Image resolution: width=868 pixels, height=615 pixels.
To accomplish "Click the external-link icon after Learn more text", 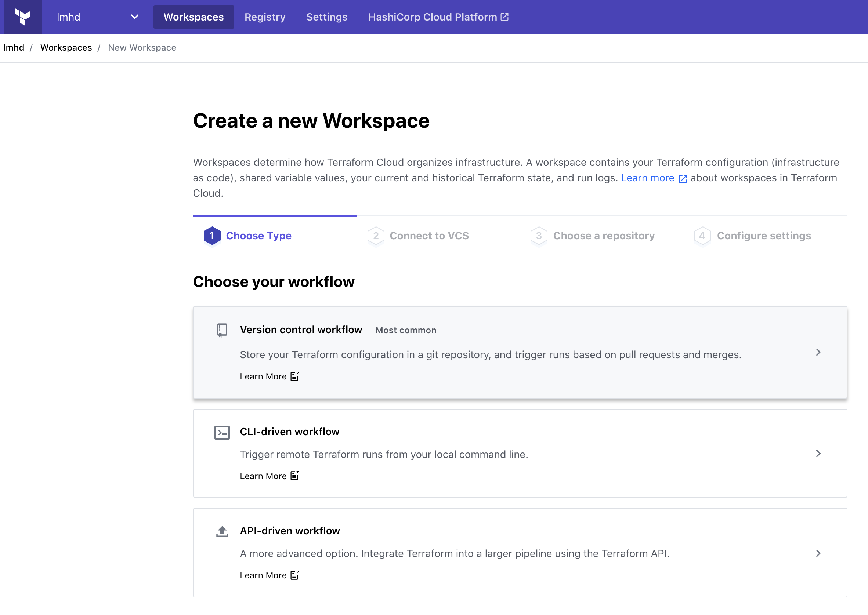I will (x=683, y=178).
